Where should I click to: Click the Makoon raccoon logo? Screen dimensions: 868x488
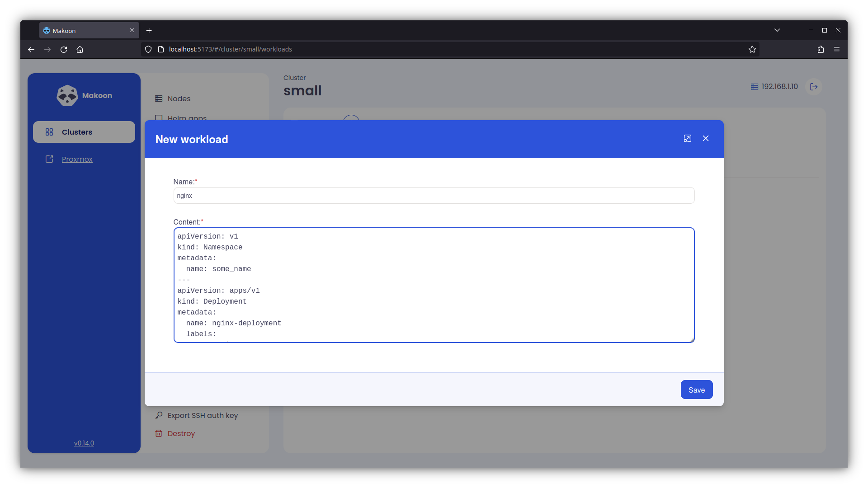coord(67,95)
